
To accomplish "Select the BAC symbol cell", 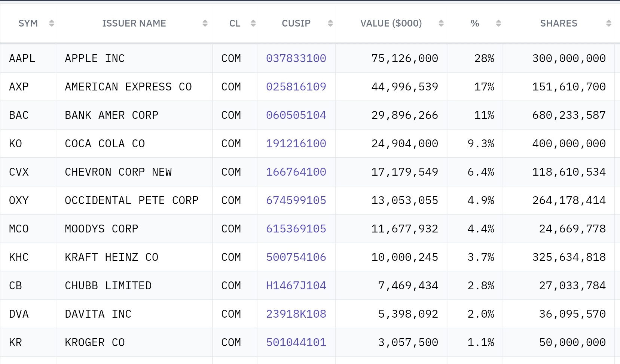I will coord(28,115).
